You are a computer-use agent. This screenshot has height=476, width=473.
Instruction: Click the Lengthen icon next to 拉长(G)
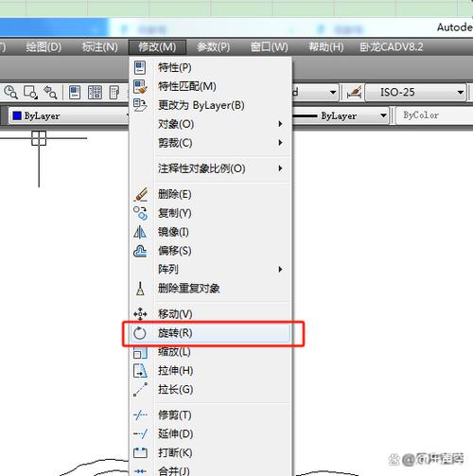[x=140, y=390]
